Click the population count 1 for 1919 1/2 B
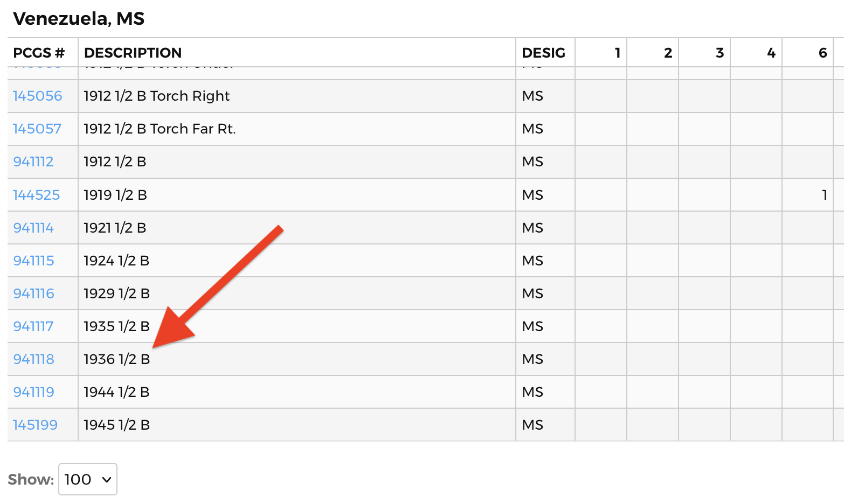The height and width of the screenshot is (504, 844). coord(824,195)
